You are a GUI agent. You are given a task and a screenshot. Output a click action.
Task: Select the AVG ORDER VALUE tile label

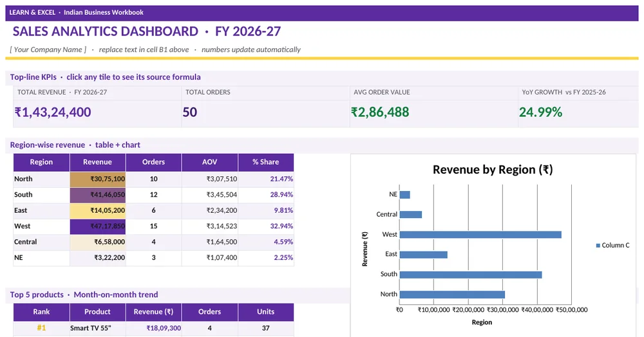coord(382,92)
